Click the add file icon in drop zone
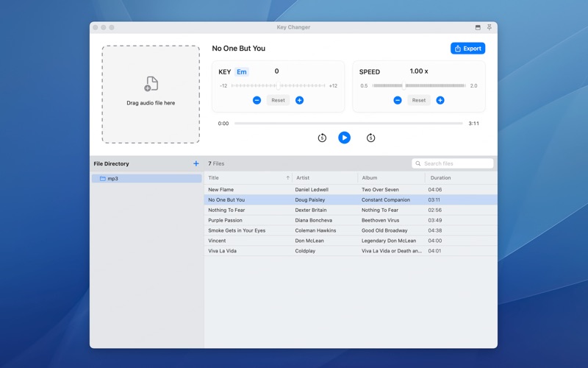Viewport: 588px width, 368px height. point(151,84)
